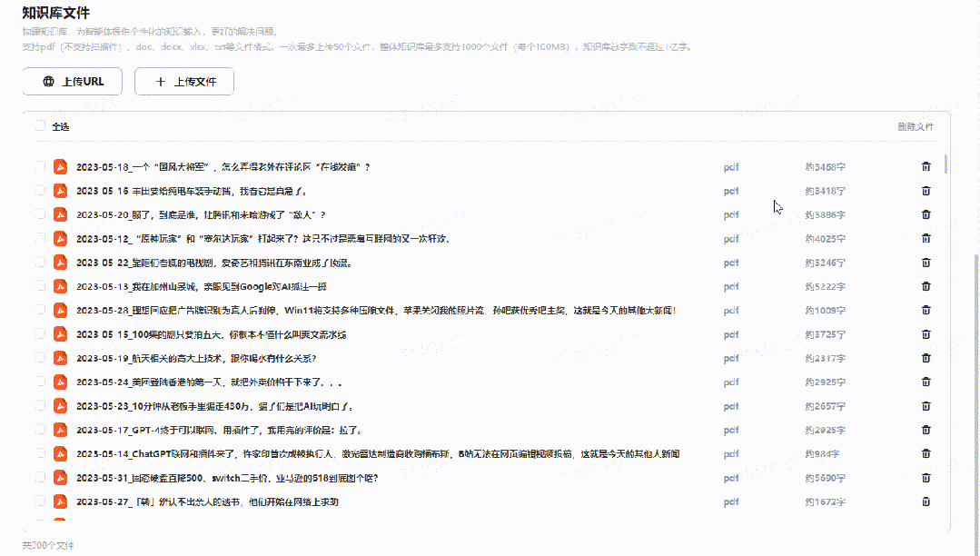Click the PDF icon on the 2023-05-13 row

tap(60, 286)
